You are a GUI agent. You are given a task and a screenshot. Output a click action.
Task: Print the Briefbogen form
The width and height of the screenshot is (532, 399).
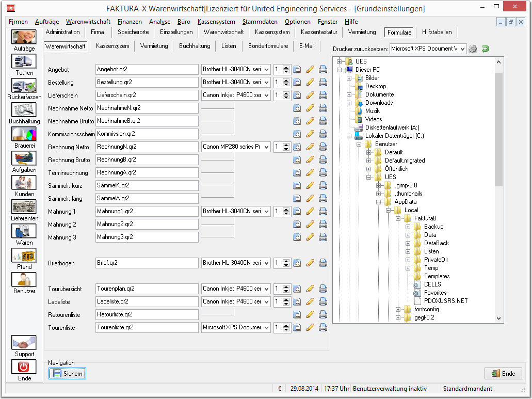(323, 263)
